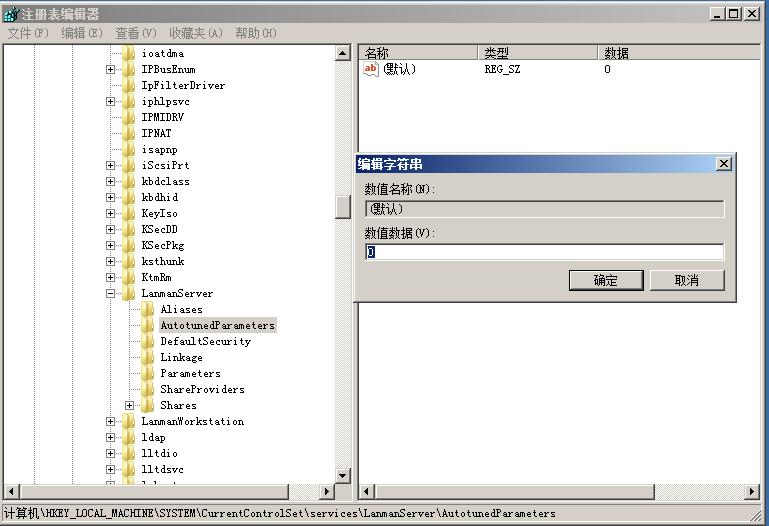769x526 pixels.
Task: Click the IPNAT folder icon
Action: (128, 133)
